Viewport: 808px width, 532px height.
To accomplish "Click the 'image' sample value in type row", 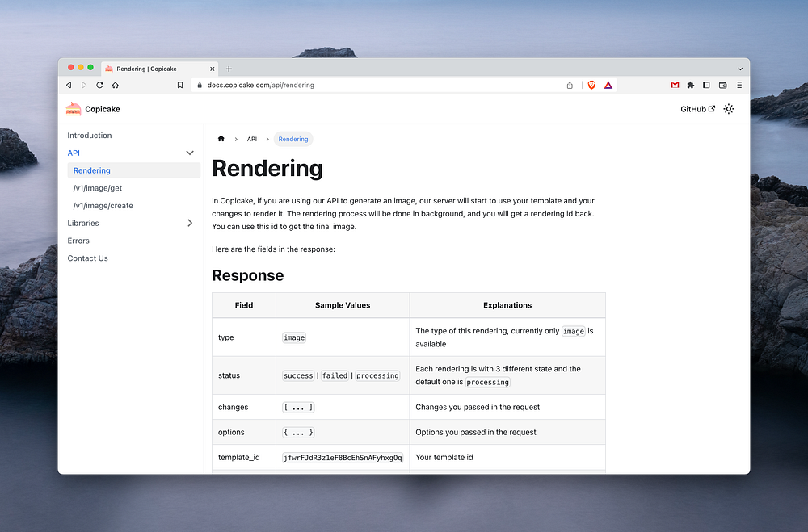I will (x=294, y=337).
